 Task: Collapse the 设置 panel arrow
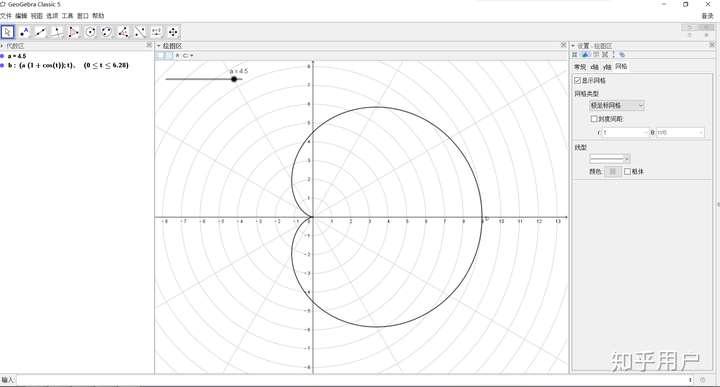[573, 46]
